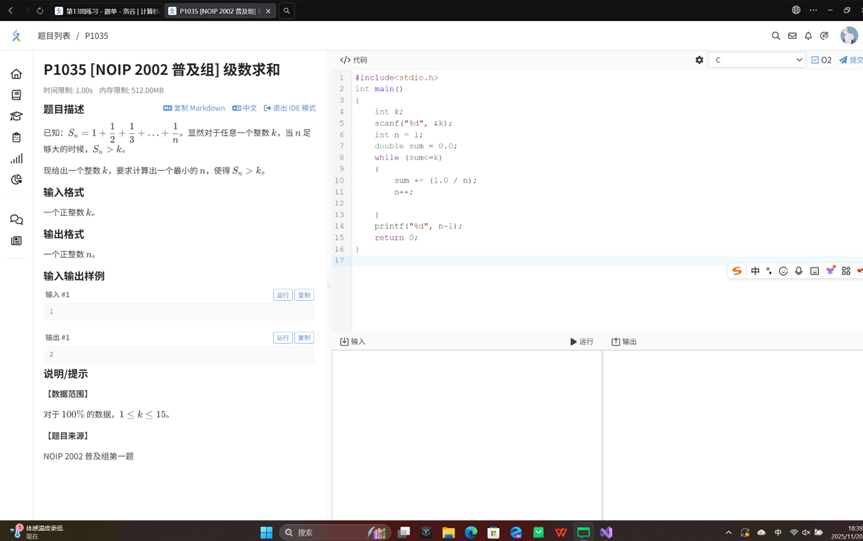Click the 复制 Markdown link

194,108
